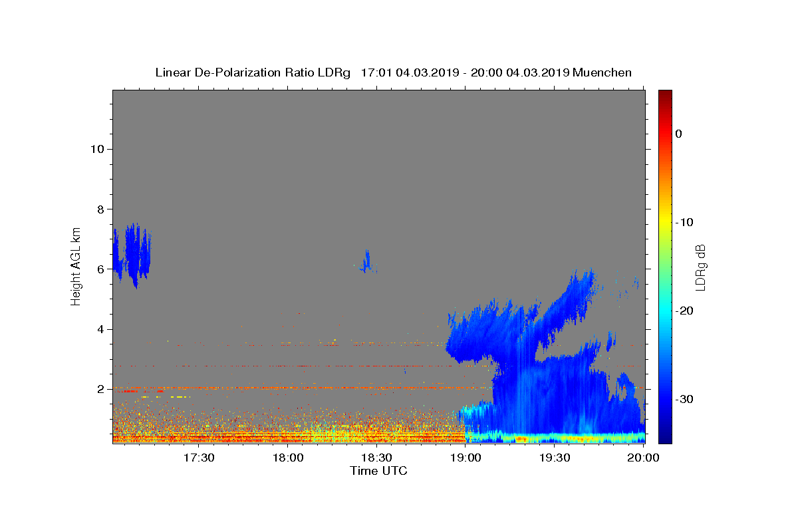The image size is (798, 532).
Task: Click the height label '4'
Action: (x=101, y=329)
